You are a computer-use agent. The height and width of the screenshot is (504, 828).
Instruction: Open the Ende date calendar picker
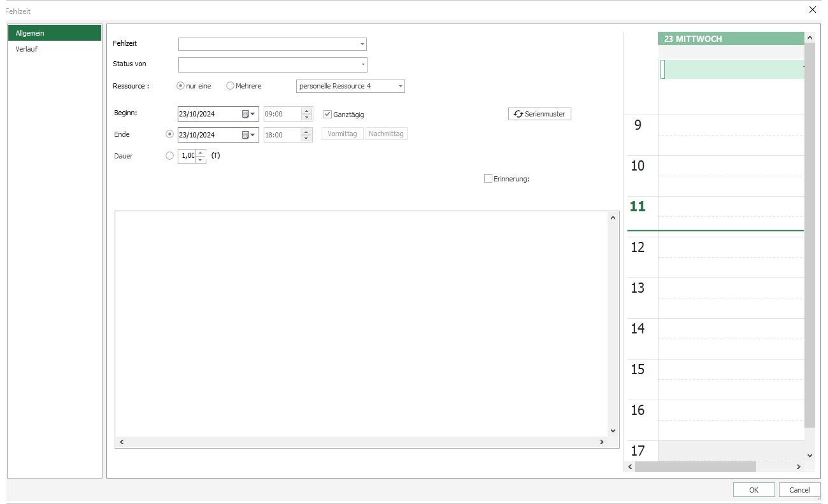tap(248, 135)
